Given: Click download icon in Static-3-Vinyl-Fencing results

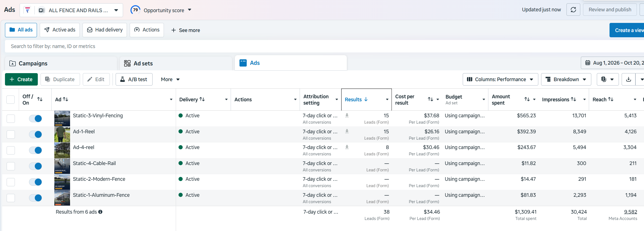Looking at the screenshot, I should click(347, 115).
